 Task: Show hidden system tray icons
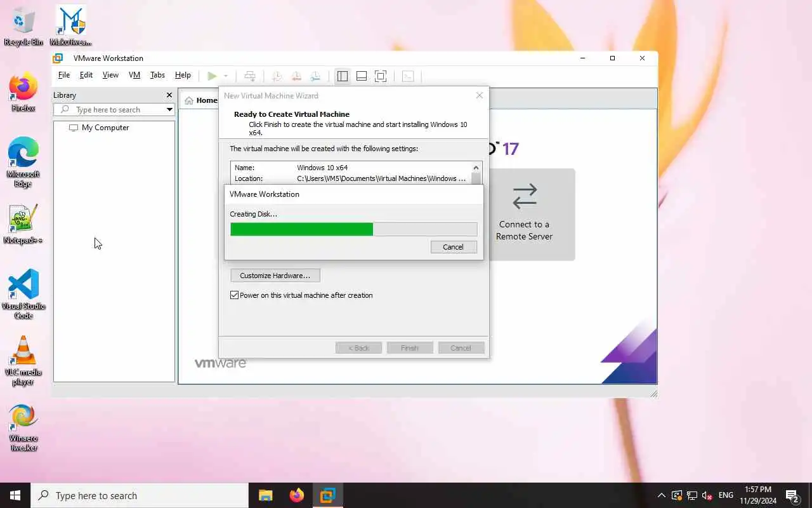[662, 495]
